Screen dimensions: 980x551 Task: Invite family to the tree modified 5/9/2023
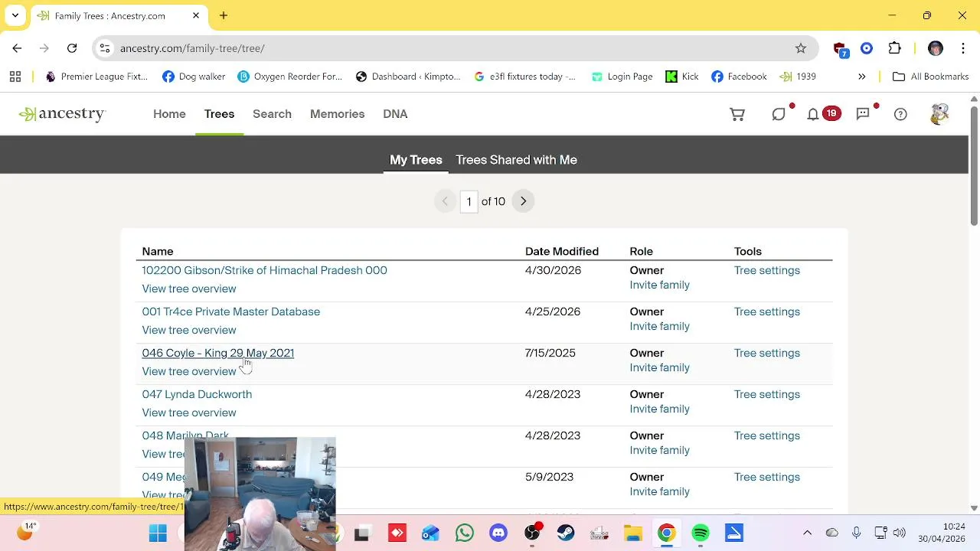coord(659,491)
